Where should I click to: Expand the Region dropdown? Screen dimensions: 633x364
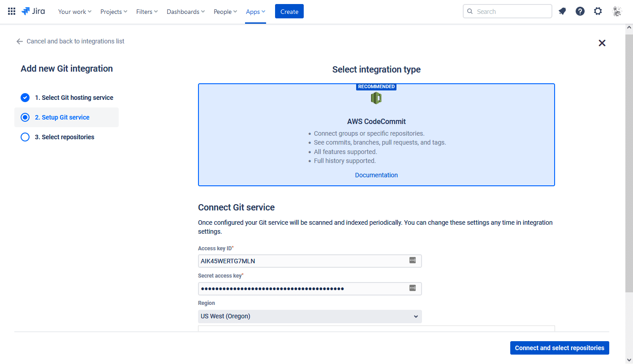(310, 316)
